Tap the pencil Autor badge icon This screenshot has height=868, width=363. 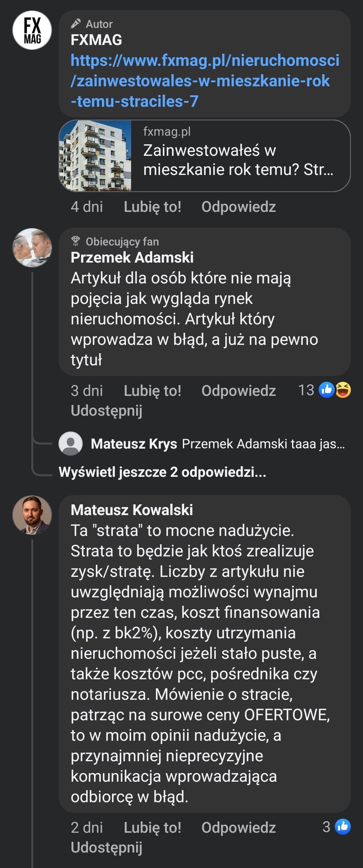pos(76,24)
